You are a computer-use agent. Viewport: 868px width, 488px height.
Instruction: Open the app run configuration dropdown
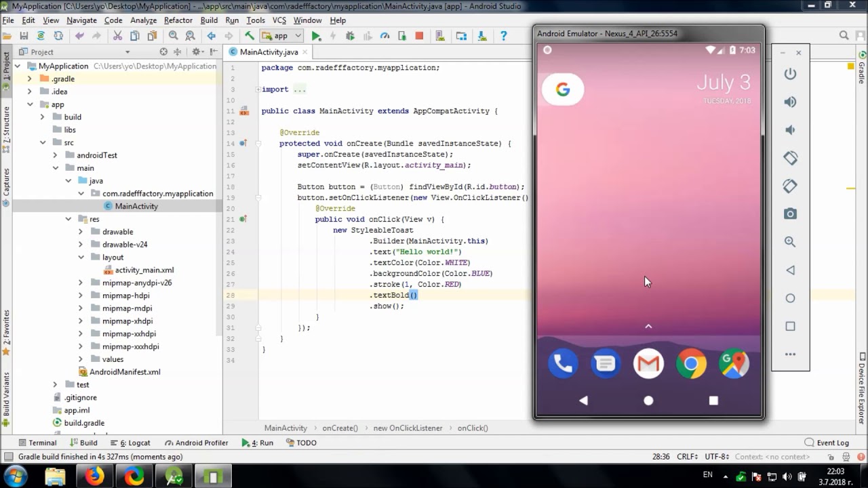[x=281, y=36]
